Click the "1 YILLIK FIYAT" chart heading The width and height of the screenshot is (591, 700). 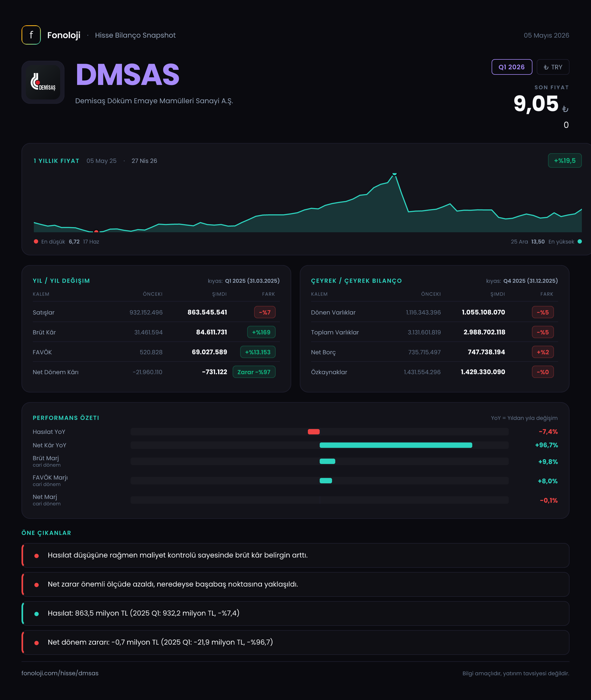click(56, 161)
